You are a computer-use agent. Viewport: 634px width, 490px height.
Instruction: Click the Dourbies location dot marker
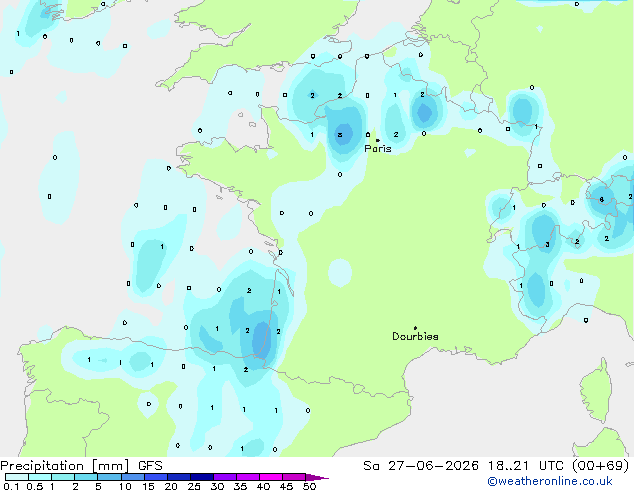[415, 328]
